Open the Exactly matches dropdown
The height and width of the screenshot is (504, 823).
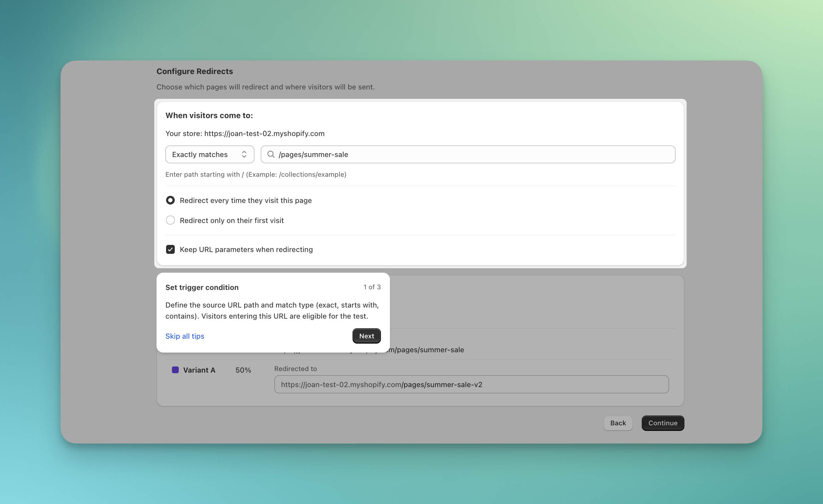tap(209, 154)
